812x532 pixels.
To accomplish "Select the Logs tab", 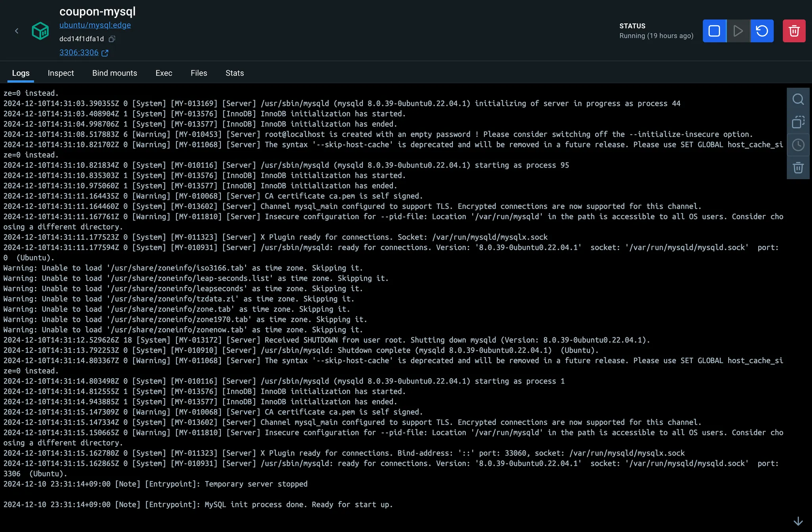I will click(x=21, y=73).
